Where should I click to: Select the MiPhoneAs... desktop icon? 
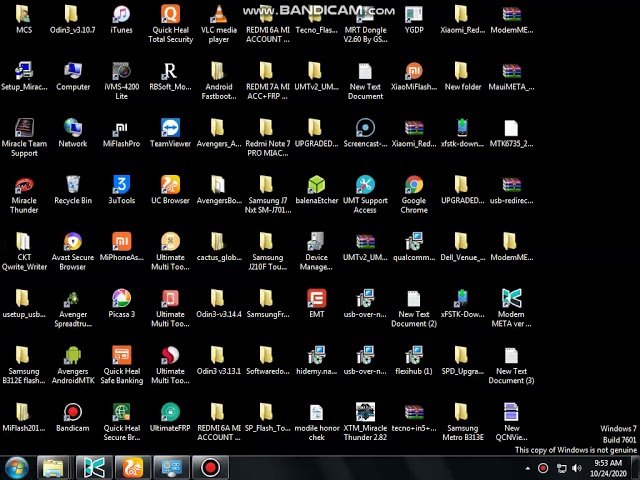point(121,247)
